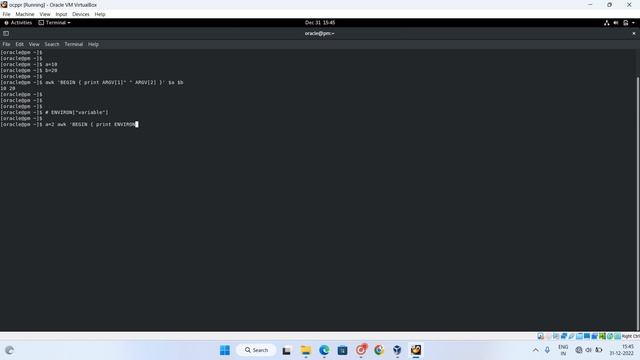Click the terminal window menu icon in title bar
The width and height of the screenshot is (640, 360).
[x=6, y=33]
